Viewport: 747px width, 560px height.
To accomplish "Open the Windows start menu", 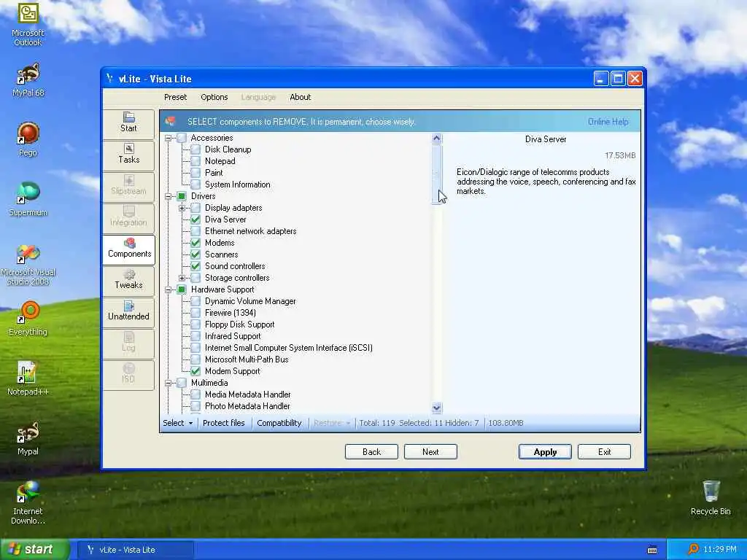I will [35, 549].
